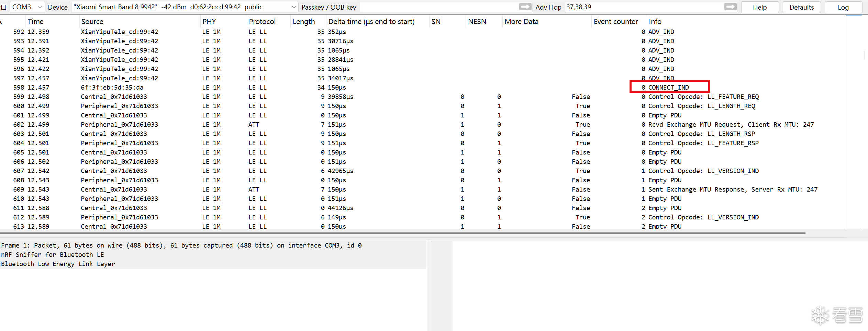Focus the Adv Hop input field
Image resolution: width=868 pixels, height=331 pixels.
[x=643, y=7]
